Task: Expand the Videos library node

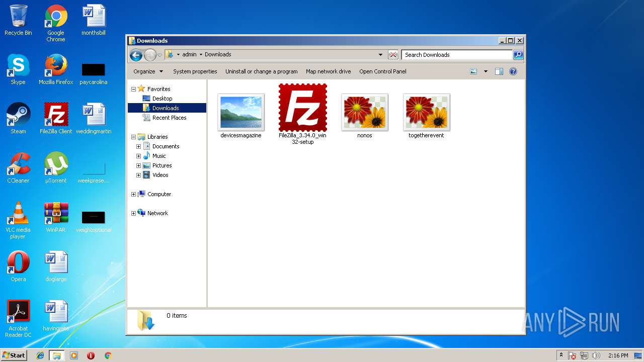Action: pyautogui.click(x=138, y=175)
